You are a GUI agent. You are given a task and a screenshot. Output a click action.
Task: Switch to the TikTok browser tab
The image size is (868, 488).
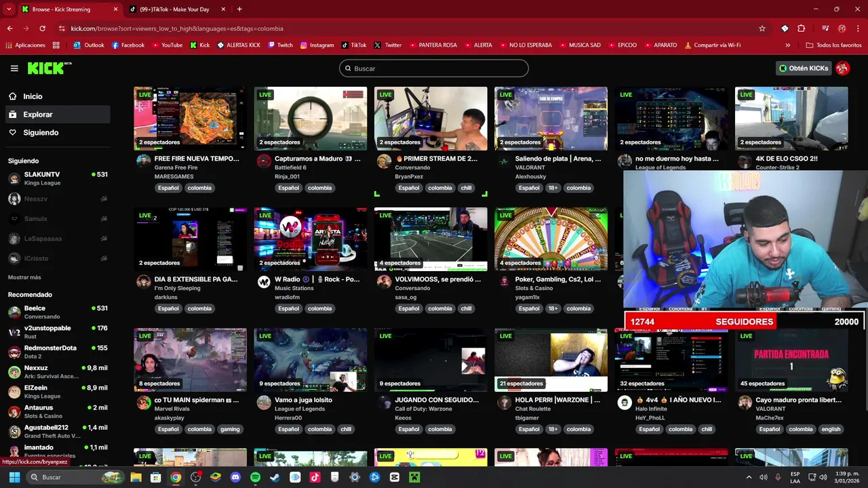tap(174, 9)
